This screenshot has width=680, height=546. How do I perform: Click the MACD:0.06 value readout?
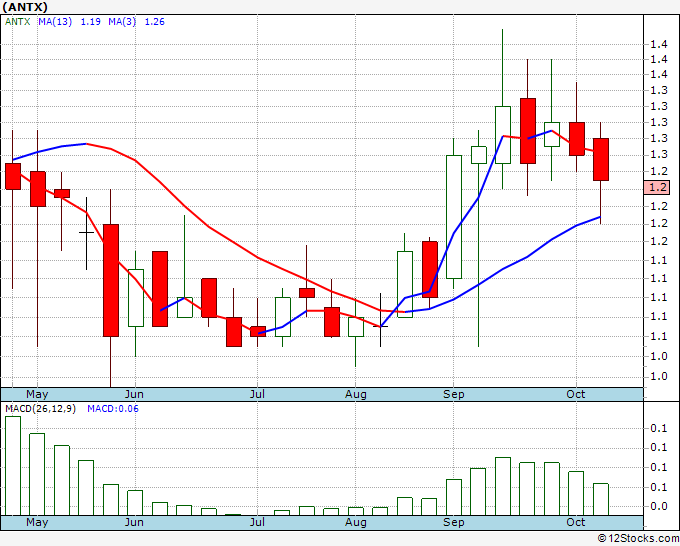(x=113, y=409)
